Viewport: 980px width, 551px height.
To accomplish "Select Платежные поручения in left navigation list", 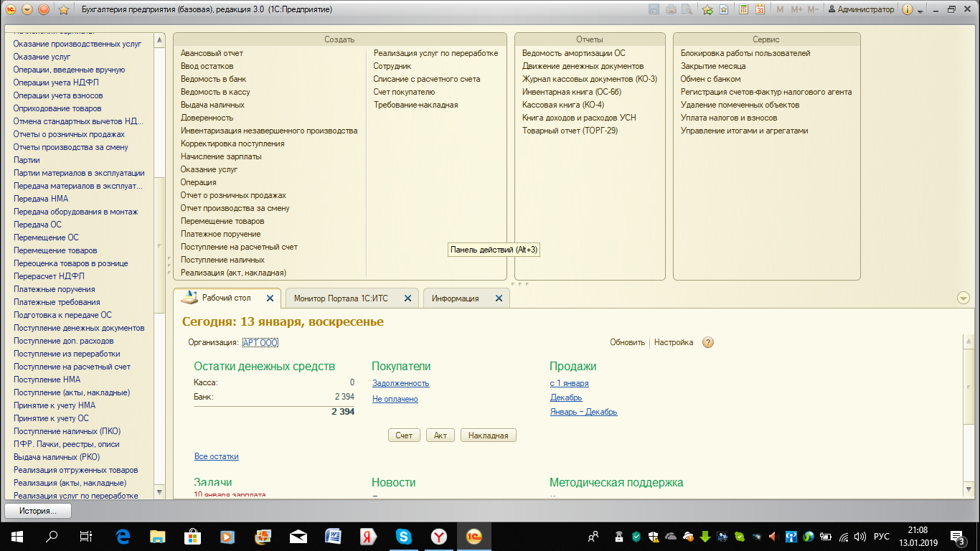I will [x=54, y=289].
